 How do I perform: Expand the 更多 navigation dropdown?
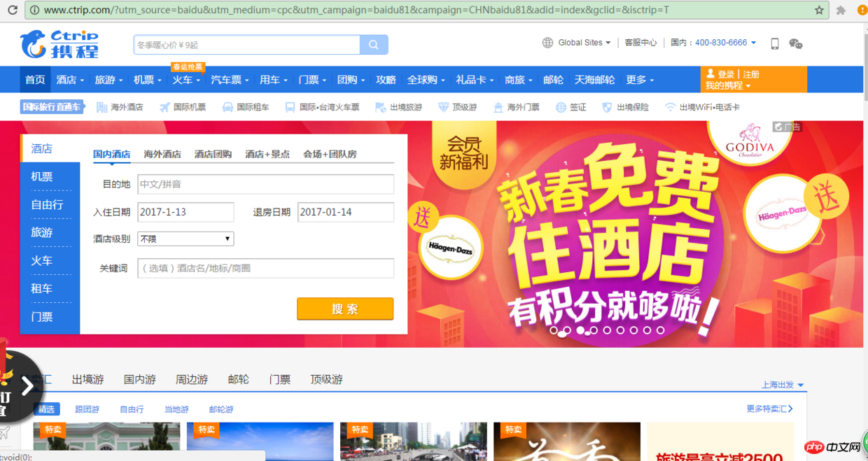click(x=640, y=80)
